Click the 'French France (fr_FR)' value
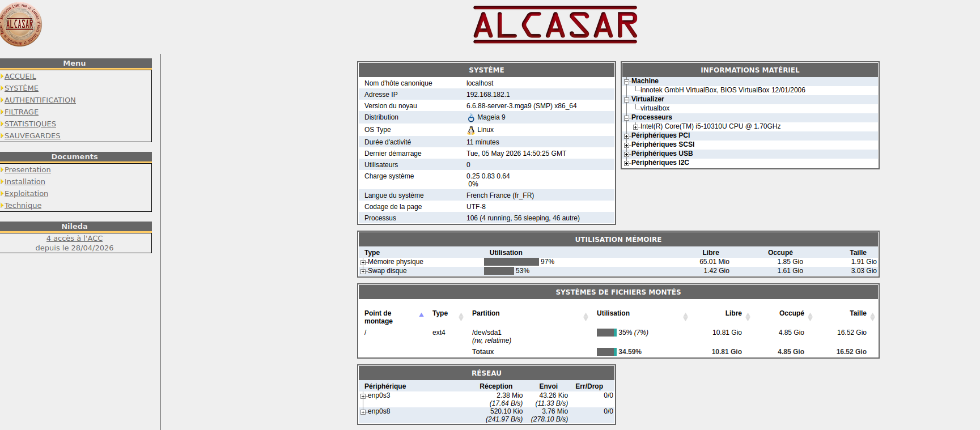 (x=500, y=195)
